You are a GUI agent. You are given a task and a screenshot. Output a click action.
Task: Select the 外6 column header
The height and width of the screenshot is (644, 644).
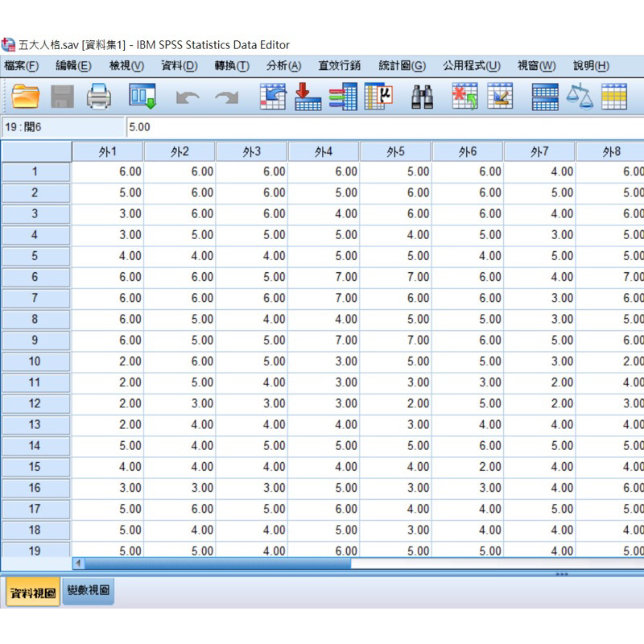click(468, 152)
